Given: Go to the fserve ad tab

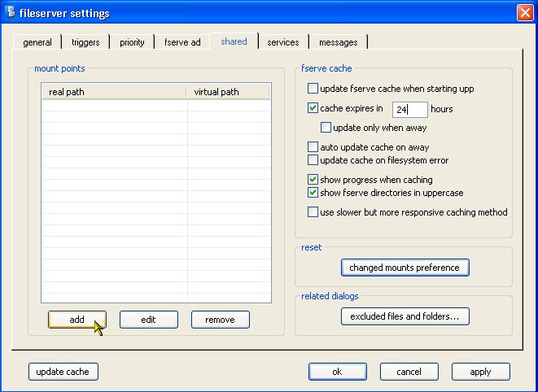Looking at the screenshot, I should click(x=182, y=42).
